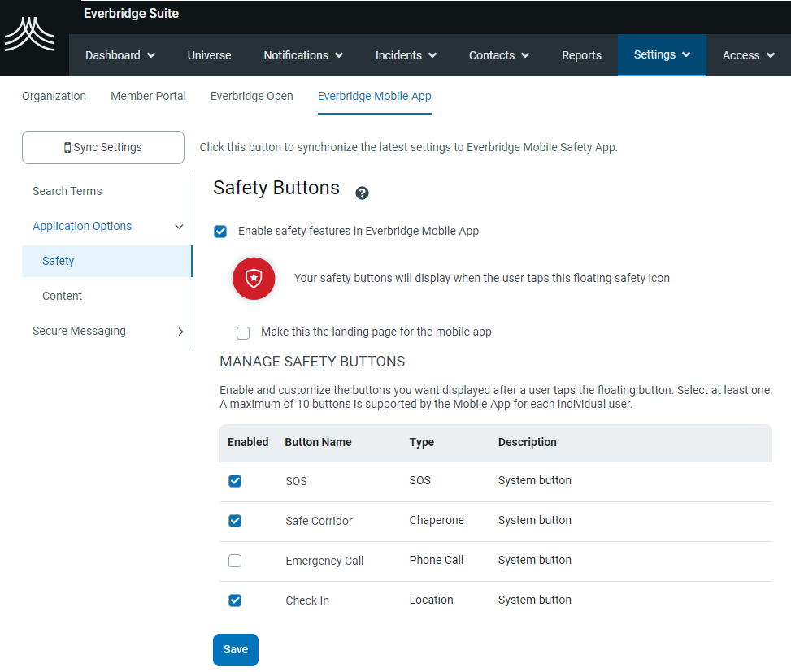Select the Check In button name
Image resolution: width=791 pixels, height=672 pixels.
pos(307,600)
